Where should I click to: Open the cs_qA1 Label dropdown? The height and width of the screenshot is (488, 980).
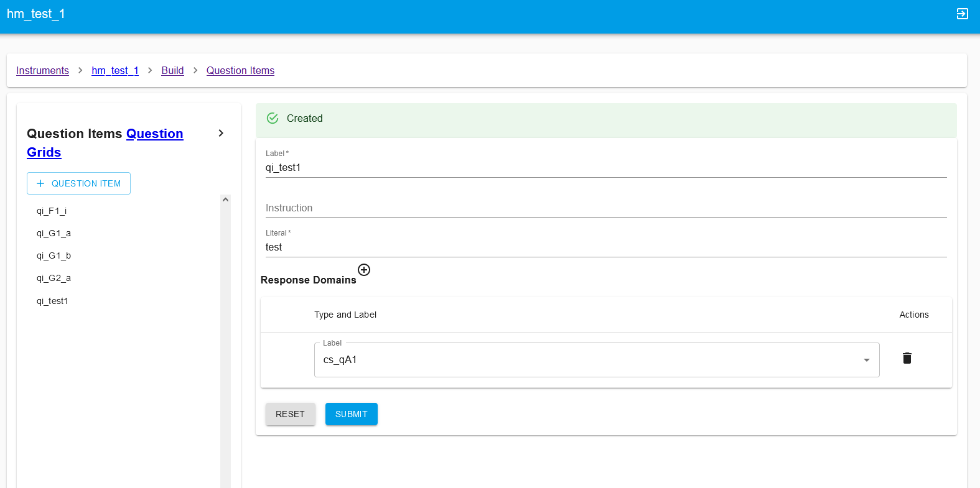tap(597, 360)
